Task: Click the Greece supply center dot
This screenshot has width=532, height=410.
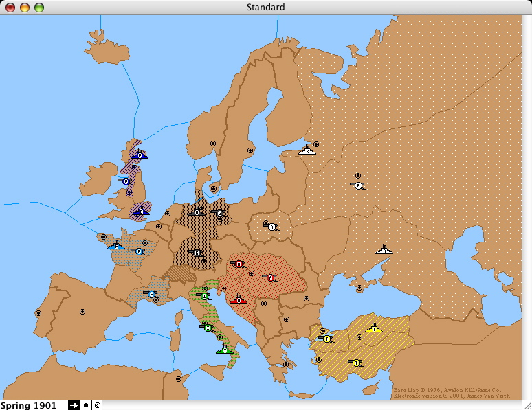Action: point(286,365)
